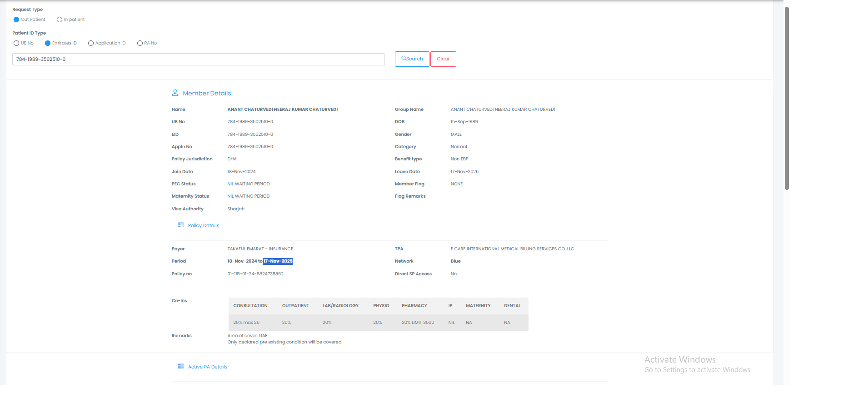Viewport: 868px width, 398px height.
Task: Click the list icon beside Active PA Details
Action: 181,367
